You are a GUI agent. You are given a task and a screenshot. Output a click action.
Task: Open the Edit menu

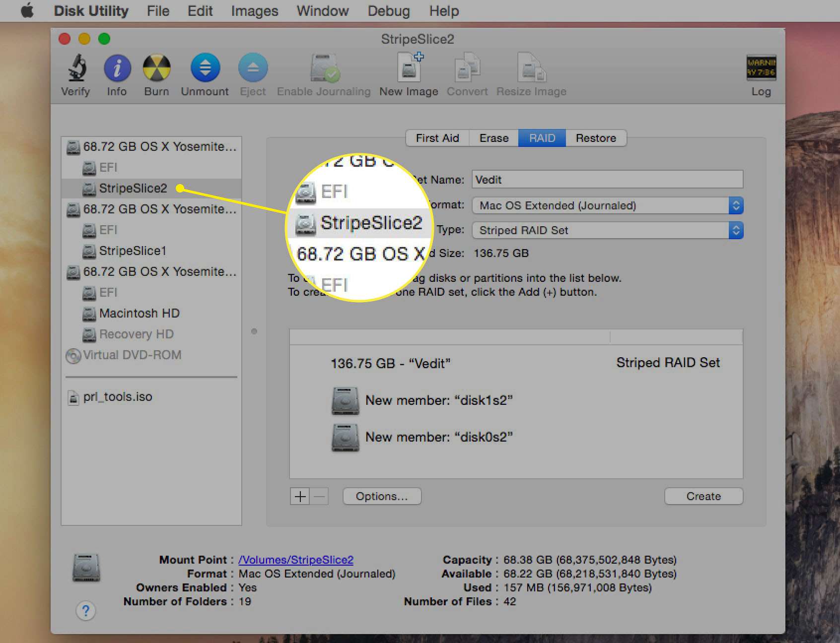(x=200, y=10)
